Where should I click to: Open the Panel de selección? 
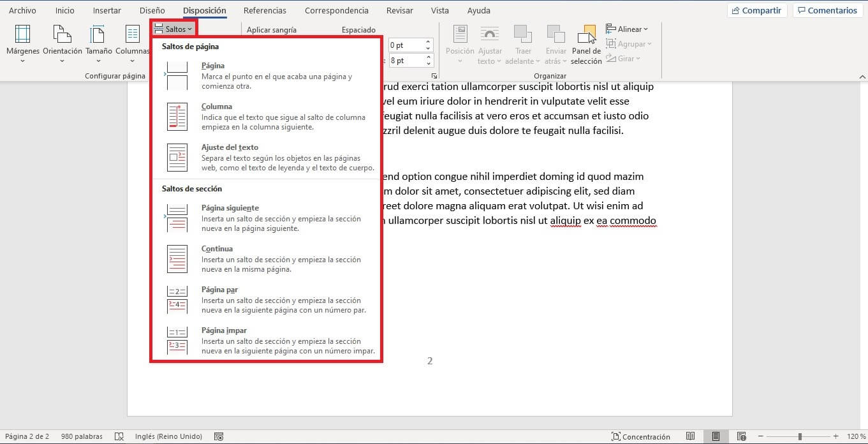pos(587,44)
